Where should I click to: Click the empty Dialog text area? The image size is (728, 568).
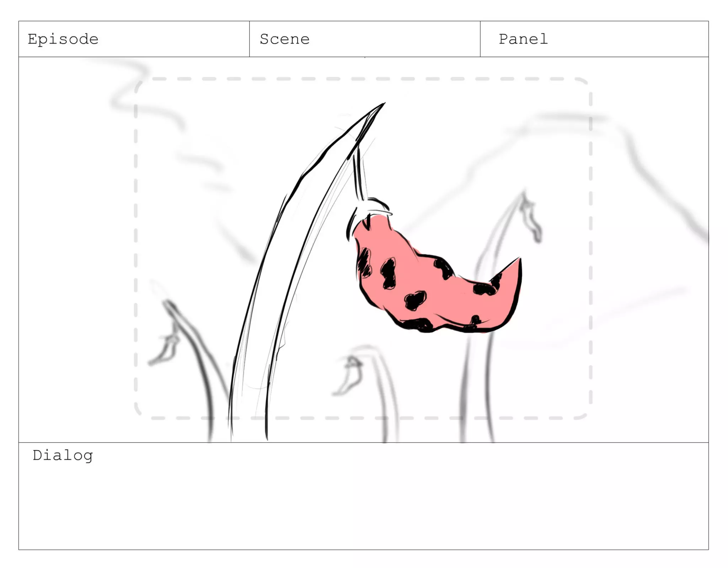tap(363, 505)
